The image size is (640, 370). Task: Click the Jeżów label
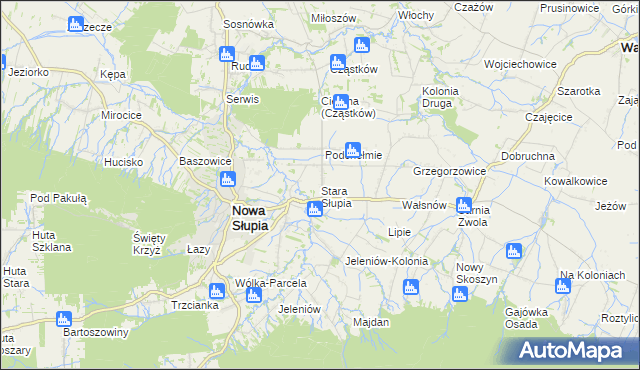click(x=610, y=206)
